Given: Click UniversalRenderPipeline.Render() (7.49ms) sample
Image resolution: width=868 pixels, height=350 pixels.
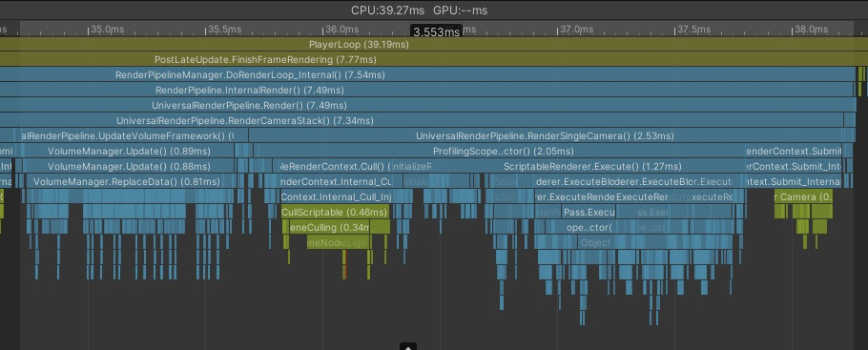Looking at the screenshot, I should (426, 105).
